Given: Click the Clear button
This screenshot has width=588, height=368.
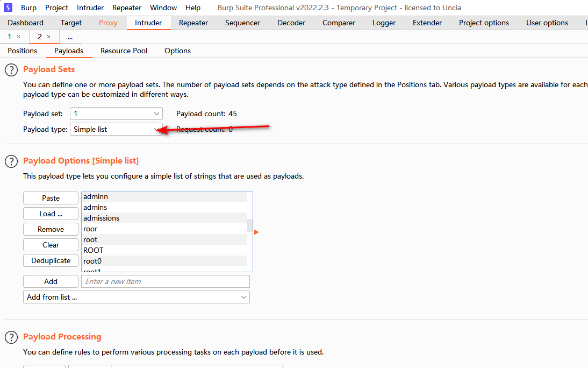Looking at the screenshot, I should click(51, 245).
